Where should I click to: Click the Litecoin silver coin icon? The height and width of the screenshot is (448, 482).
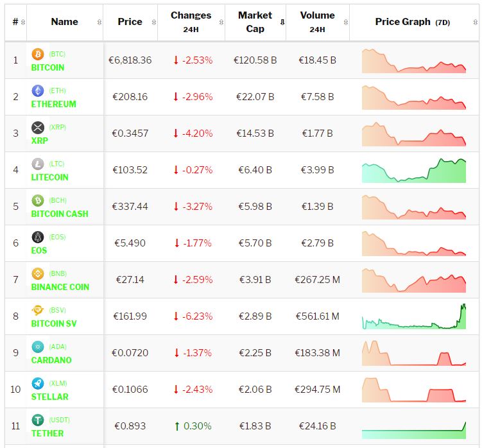[x=37, y=164]
